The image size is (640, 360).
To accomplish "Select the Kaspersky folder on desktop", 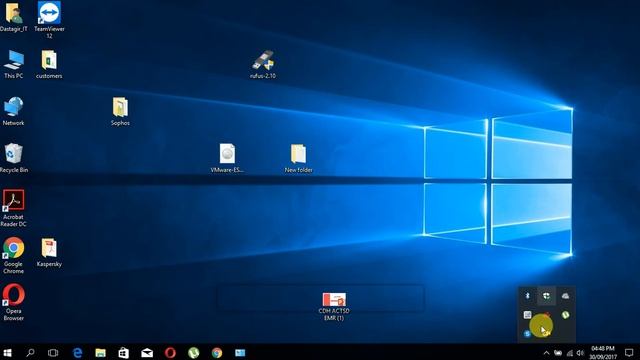I will 49,253.
